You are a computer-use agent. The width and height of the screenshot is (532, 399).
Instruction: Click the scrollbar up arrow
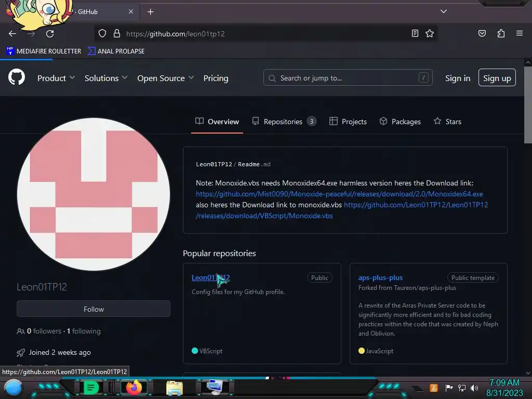[528, 62]
